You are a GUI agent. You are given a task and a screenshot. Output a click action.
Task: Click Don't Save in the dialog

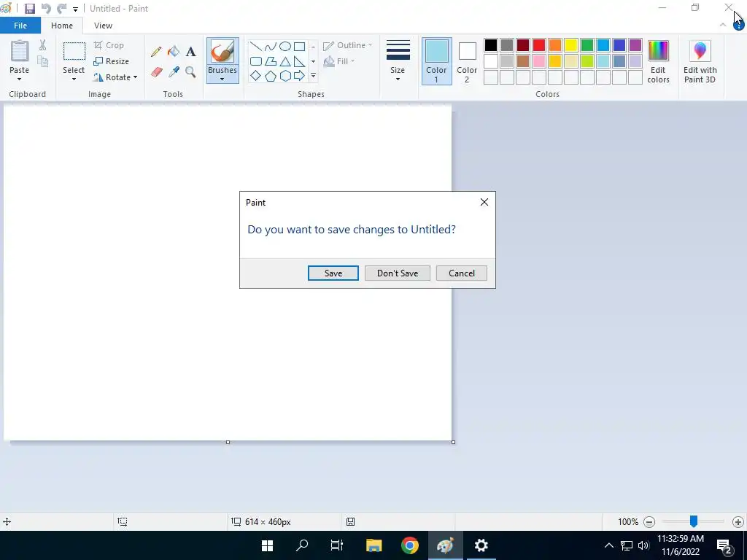398,273
